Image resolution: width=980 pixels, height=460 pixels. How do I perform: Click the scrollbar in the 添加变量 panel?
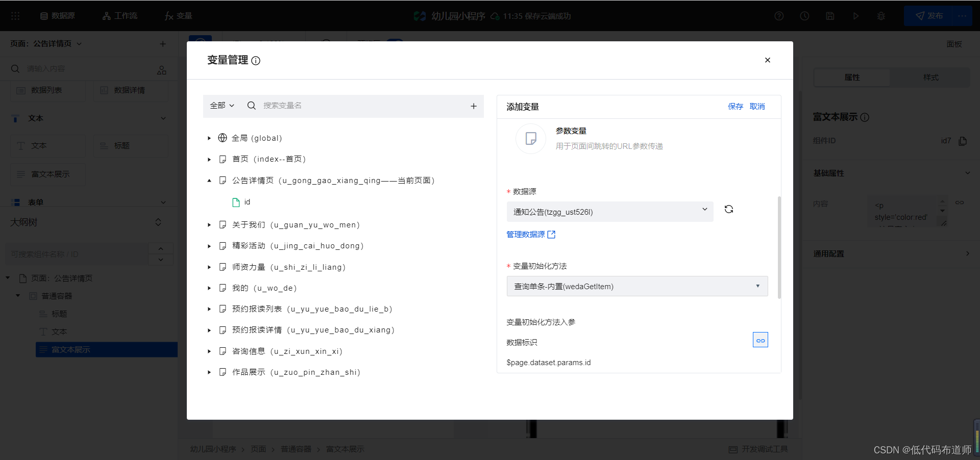pyautogui.click(x=779, y=247)
